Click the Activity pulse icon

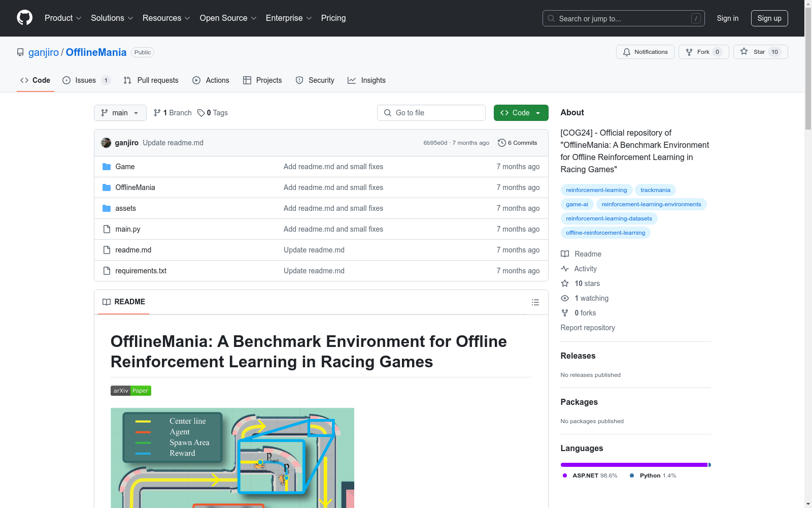[565, 269]
